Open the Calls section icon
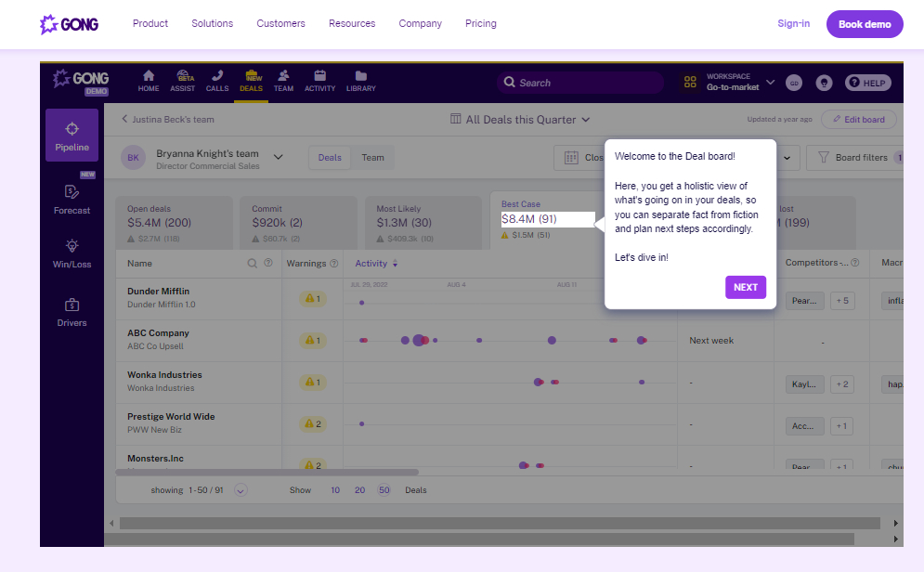The width and height of the screenshot is (924, 572). 216,82
